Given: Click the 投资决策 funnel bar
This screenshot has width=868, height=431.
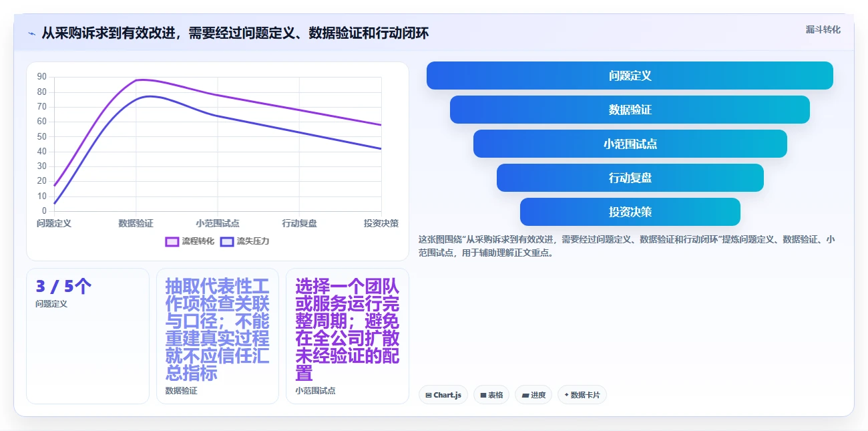Looking at the screenshot, I should 630,212.
